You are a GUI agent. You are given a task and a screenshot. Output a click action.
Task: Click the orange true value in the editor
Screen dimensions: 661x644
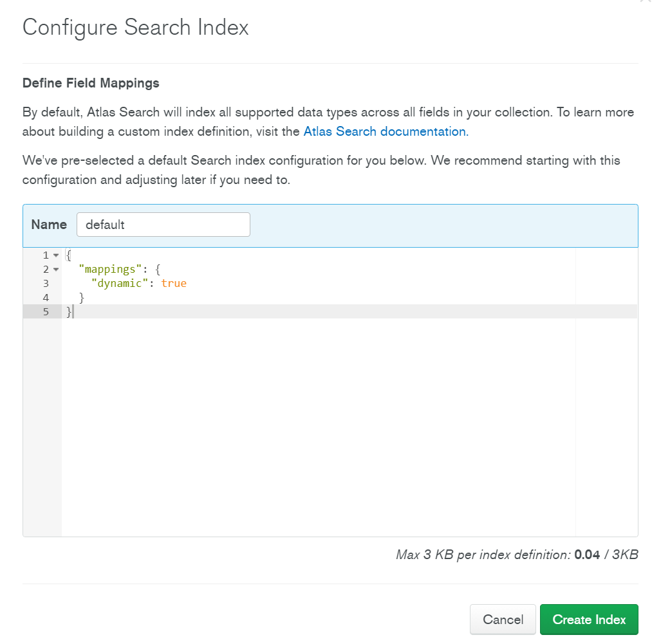tap(174, 283)
